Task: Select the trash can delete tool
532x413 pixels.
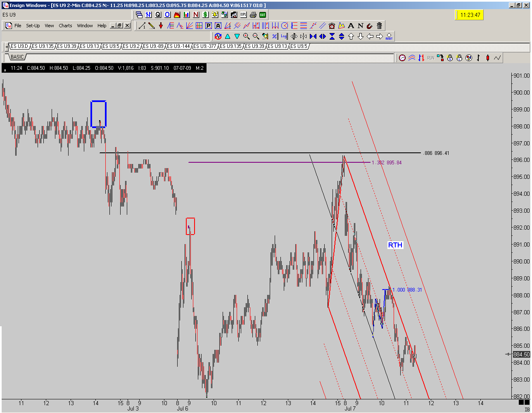Action: (x=379, y=26)
